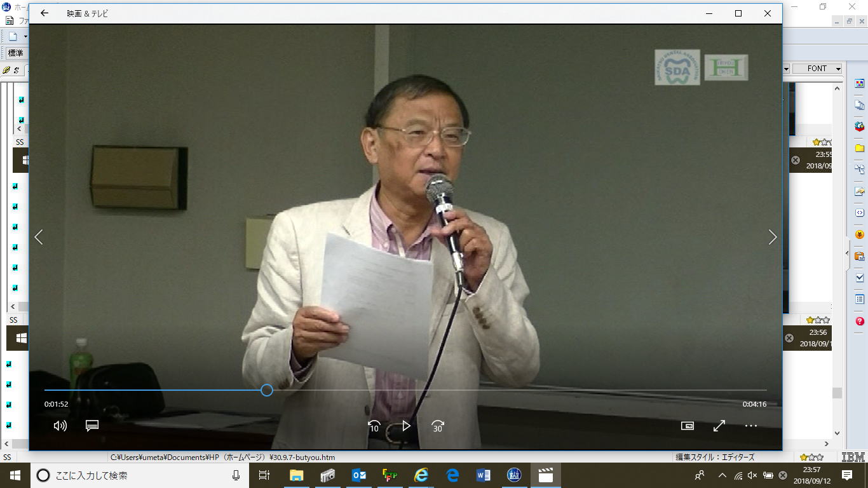The width and height of the screenshot is (868, 488).
Task: Open subtitles and captions menu
Action: pos(92,426)
